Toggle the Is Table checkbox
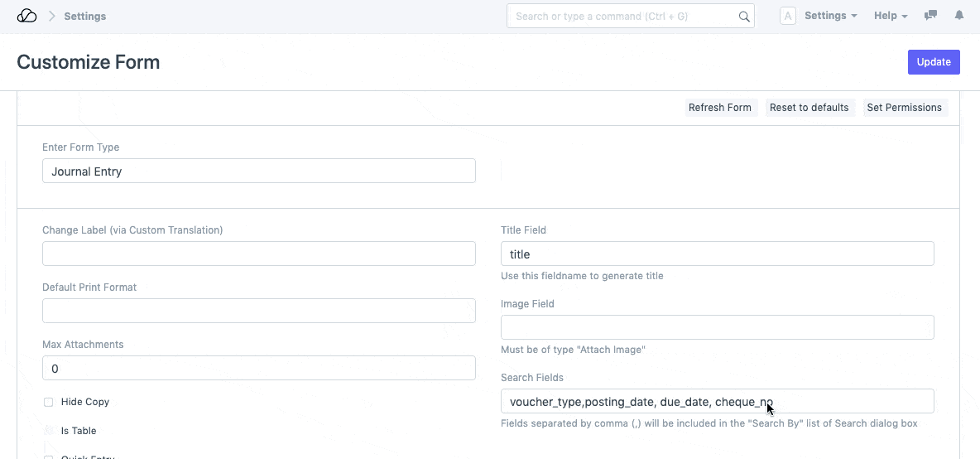Viewport: 980px width, 459px height. (x=49, y=431)
